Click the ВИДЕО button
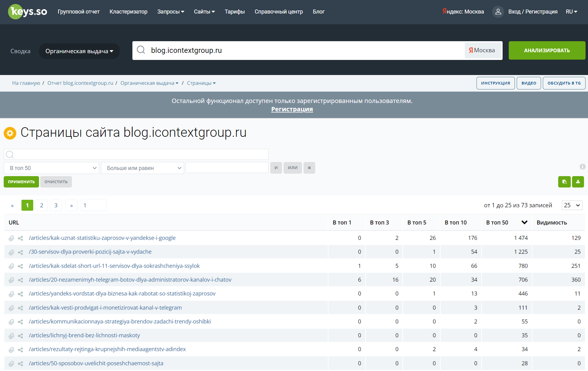 [x=529, y=83]
